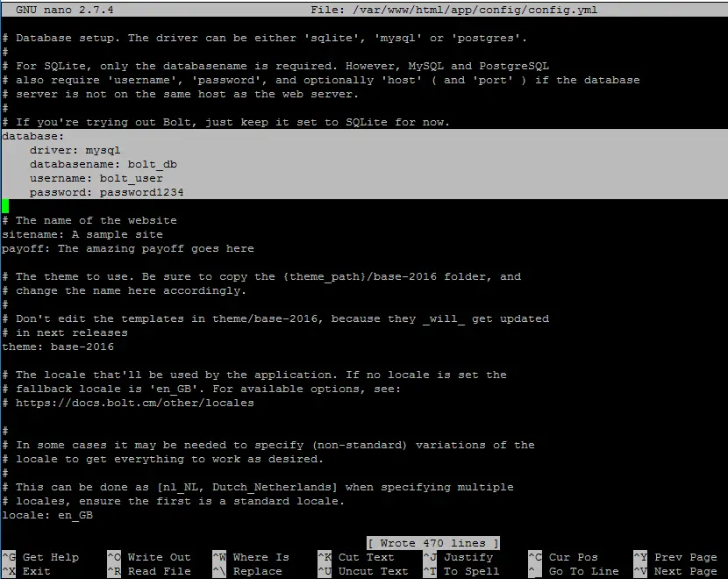Click the '# The name of the website' comment

point(89,220)
